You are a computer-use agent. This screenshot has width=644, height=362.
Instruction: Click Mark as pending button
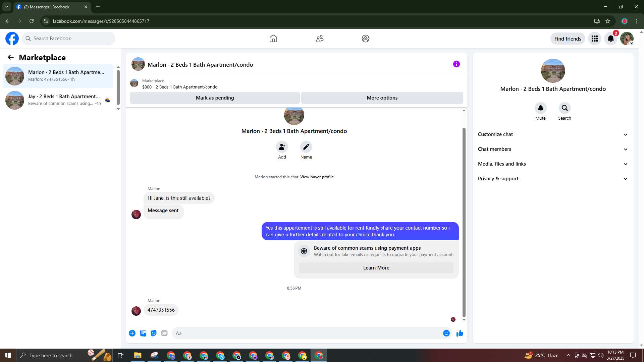point(215,98)
